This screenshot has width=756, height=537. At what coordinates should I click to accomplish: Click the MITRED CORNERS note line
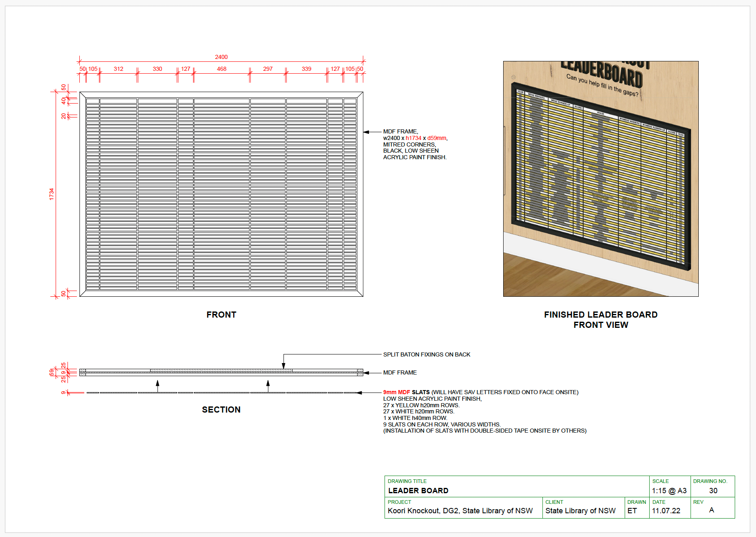(409, 144)
